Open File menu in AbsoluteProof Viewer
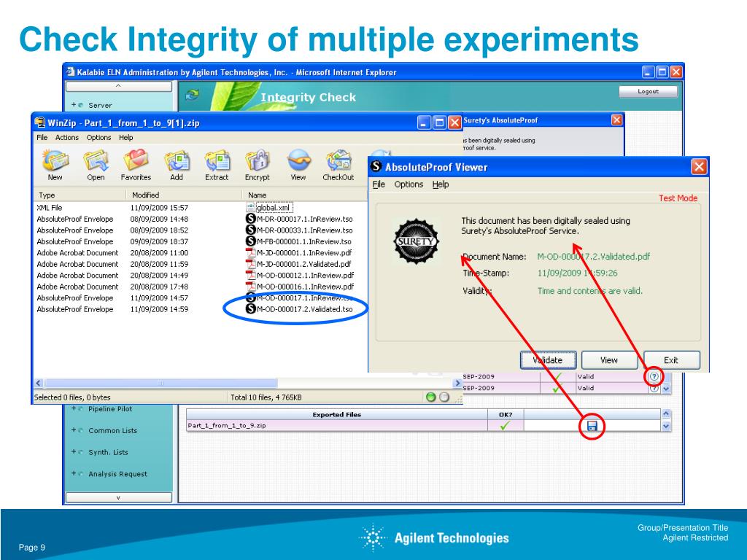Image resolution: width=747 pixels, height=560 pixels. [x=379, y=184]
